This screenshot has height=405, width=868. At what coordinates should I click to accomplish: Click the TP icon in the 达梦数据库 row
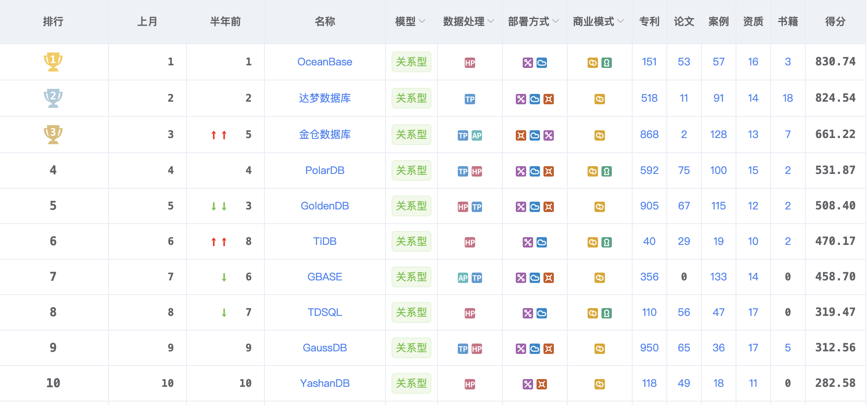pyautogui.click(x=470, y=99)
